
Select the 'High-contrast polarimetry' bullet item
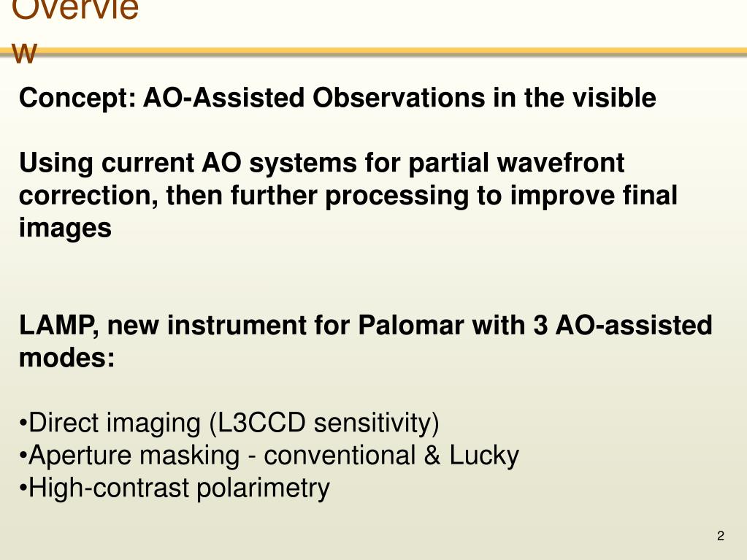coord(175,488)
